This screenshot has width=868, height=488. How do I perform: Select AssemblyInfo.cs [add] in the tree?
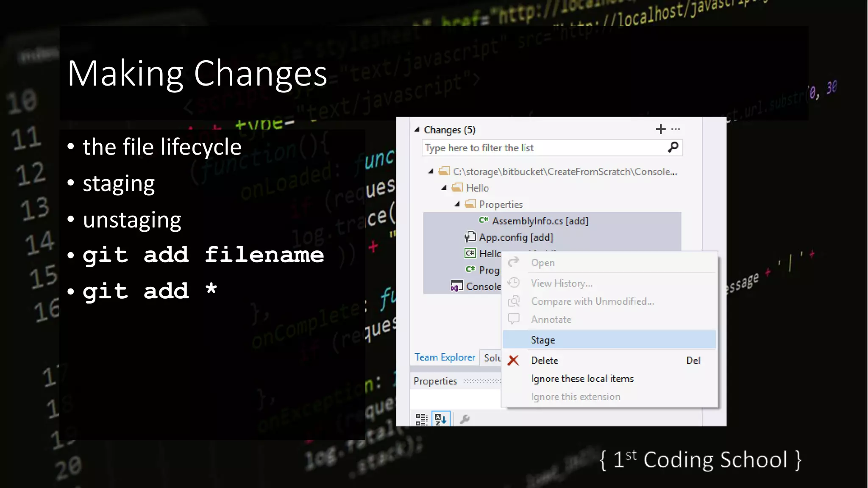pos(540,221)
